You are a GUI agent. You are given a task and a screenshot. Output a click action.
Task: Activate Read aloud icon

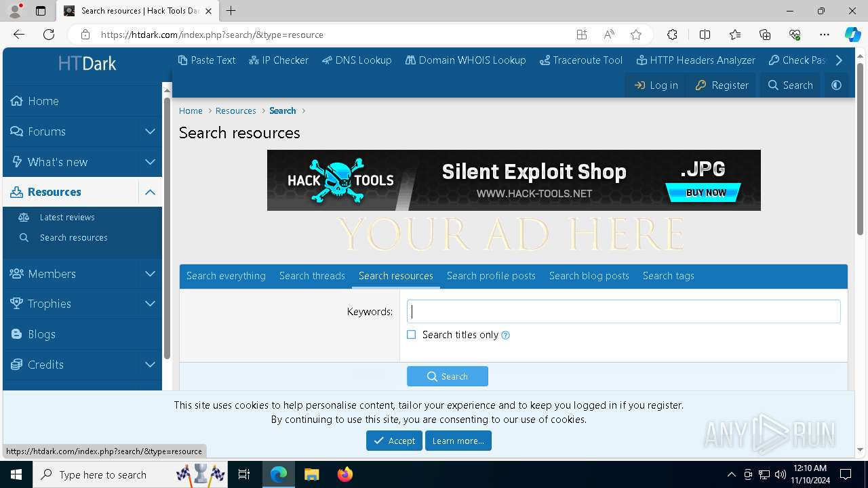click(x=609, y=35)
